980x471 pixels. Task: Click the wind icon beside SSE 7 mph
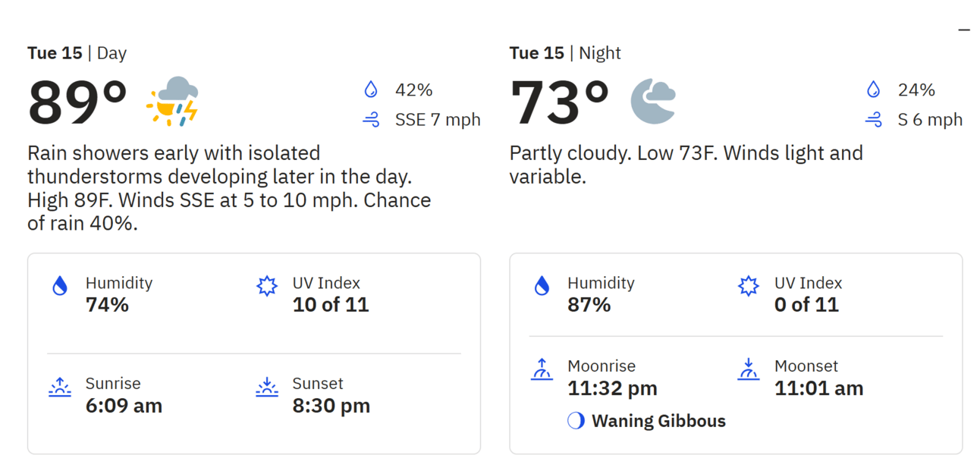point(371,120)
